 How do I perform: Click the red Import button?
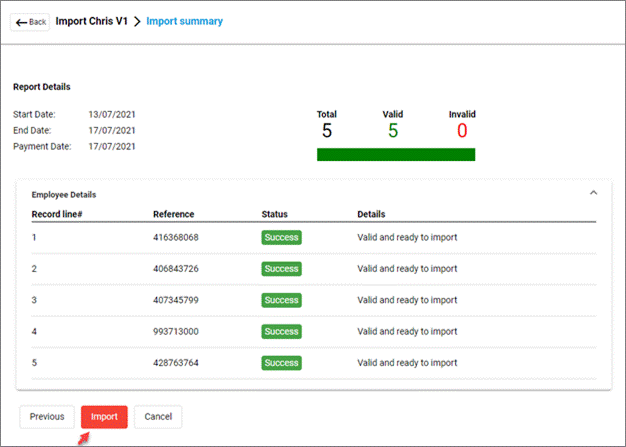click(x=104, y=416)
